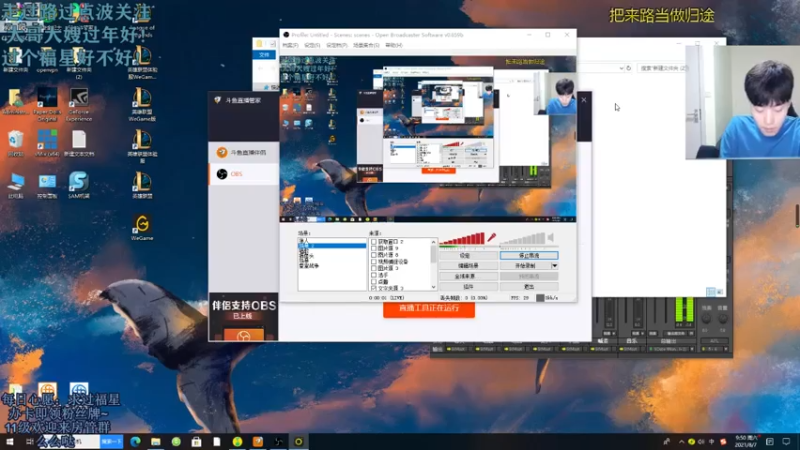
Task: Click the microphone mute icon in OBS
Action: (x=491, y=237)
